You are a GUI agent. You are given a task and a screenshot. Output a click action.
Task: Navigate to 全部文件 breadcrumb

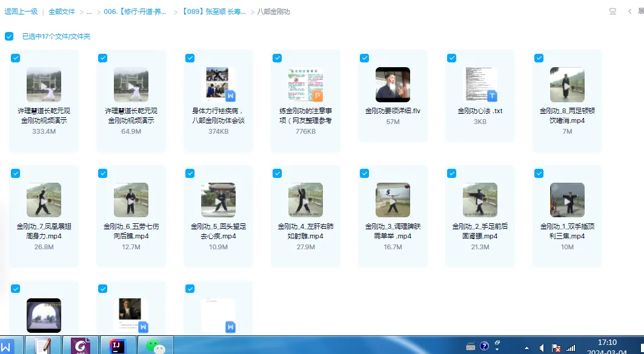[62, 11]
